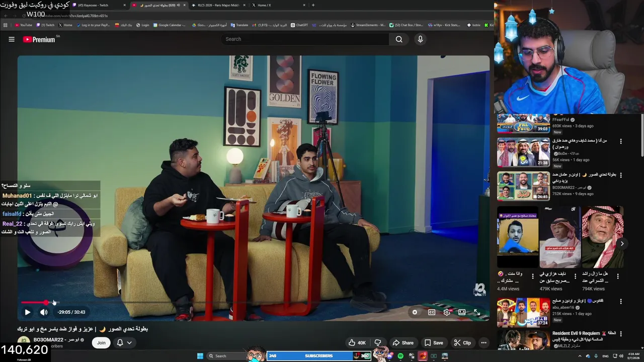Enter full screen mode
The height and width of the screenshot is (362, 644).
click(x=477, y=312)
